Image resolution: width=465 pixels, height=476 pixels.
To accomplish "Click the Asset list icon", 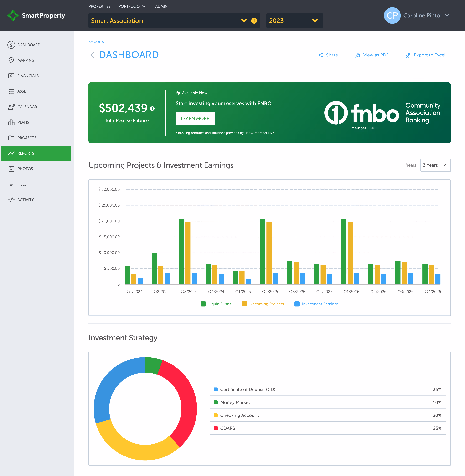I will [x=11, y=91].
